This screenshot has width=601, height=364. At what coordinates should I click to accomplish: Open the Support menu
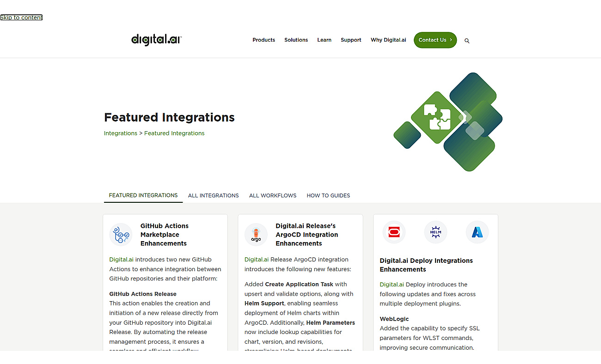pos(351,40)
